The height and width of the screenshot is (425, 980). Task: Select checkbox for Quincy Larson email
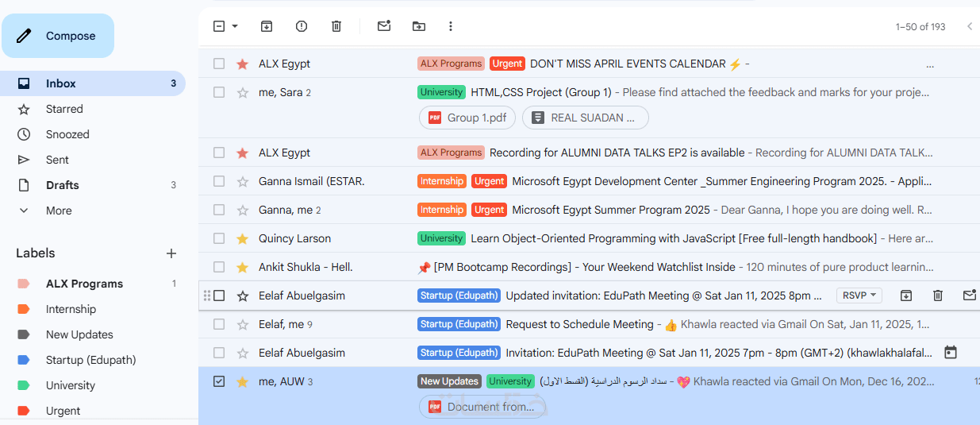coord(219,238)
